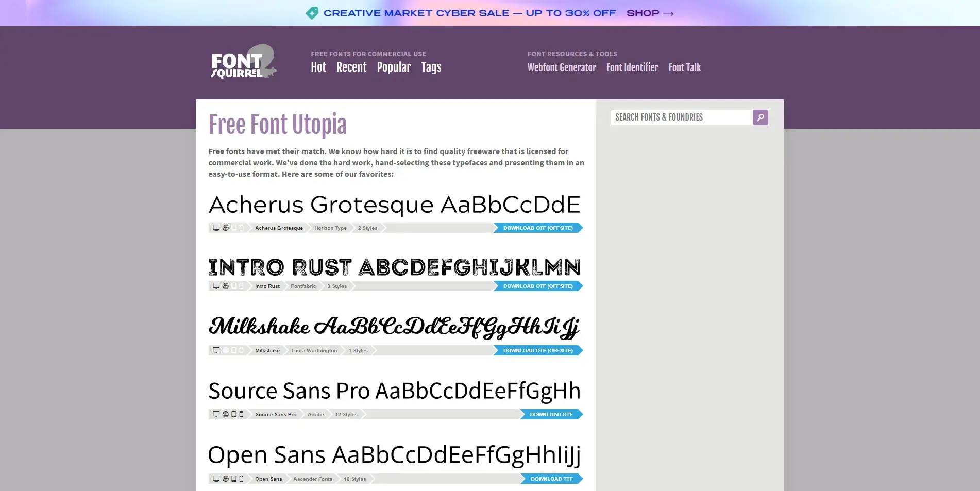Screen dimensions: 980x491
Task: Download Intro Rust OTF offsite
Action: coord(538,286)
